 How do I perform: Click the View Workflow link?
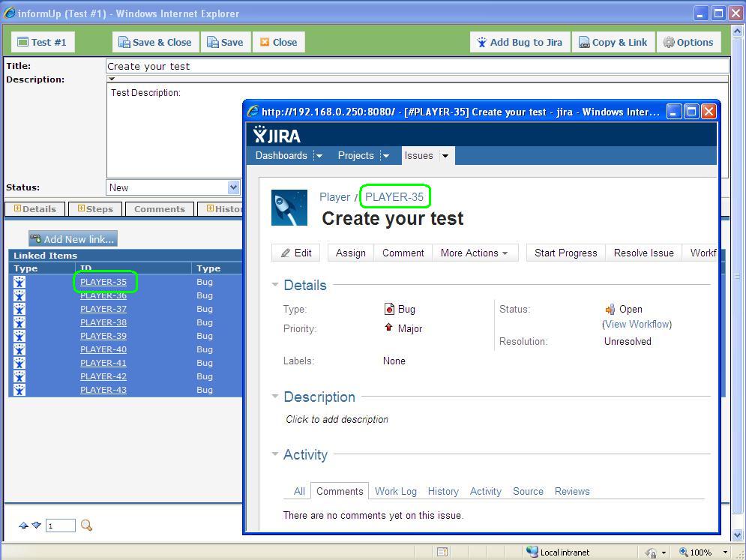pyautogui.click(x=637, y=324)
